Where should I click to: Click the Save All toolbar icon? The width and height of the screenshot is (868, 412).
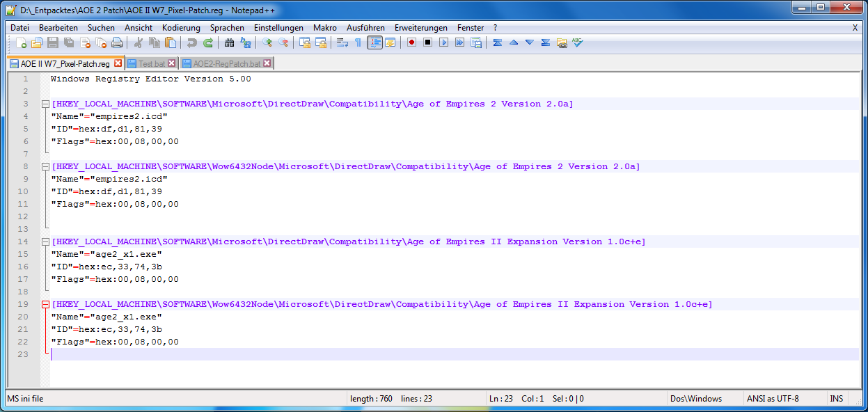pyautogui.click(x=69, y=42)
